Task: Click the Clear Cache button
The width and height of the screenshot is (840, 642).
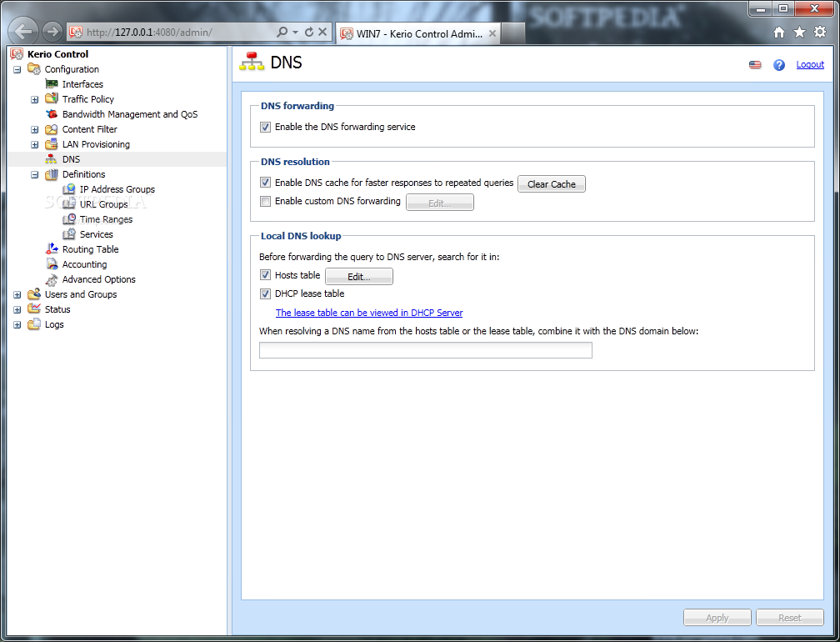Action: click(552, 183)
